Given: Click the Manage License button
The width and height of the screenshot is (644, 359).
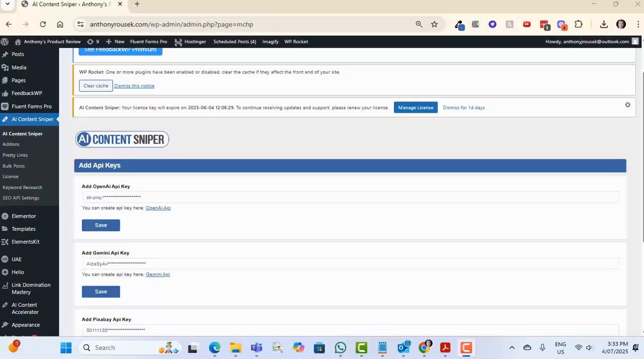Looking at the screenshot, I should (x=416, y=108).
